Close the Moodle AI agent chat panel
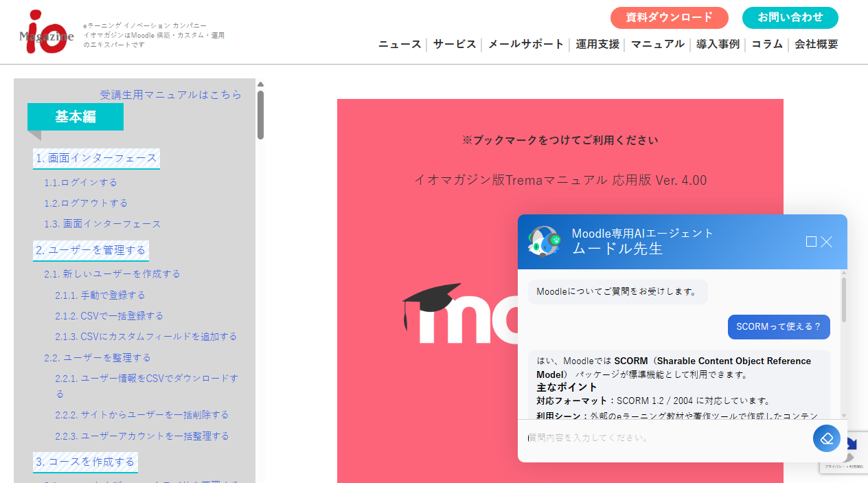 tap(827, 242)
